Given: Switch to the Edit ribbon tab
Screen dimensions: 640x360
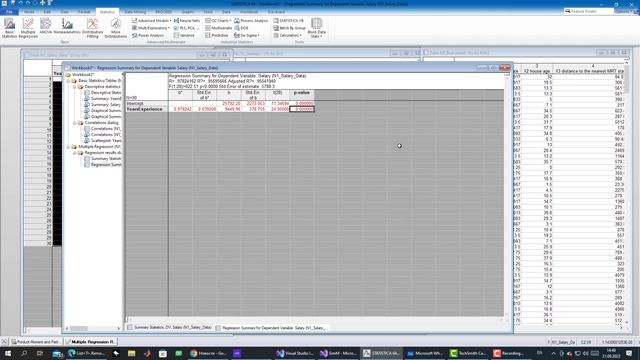Looking at the screenshot, I should coord(47,12).
